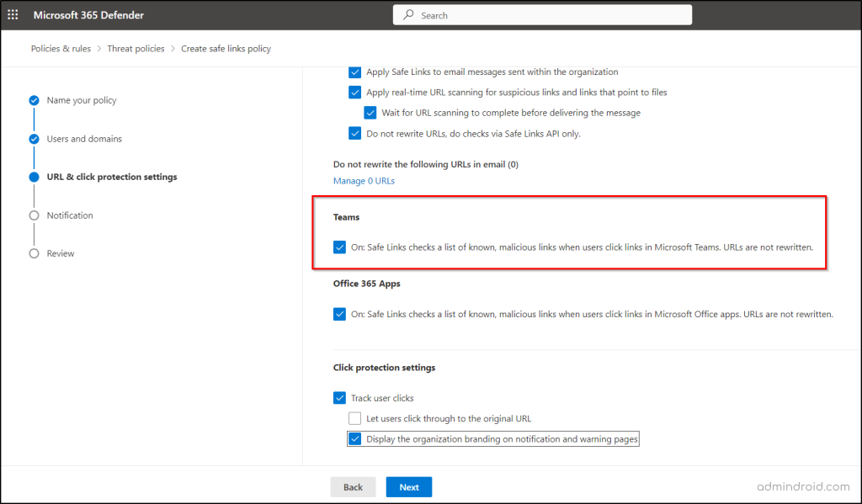
Task: Toggle the Do not rewrite URLs checkbox
Action: click(355, 132)
